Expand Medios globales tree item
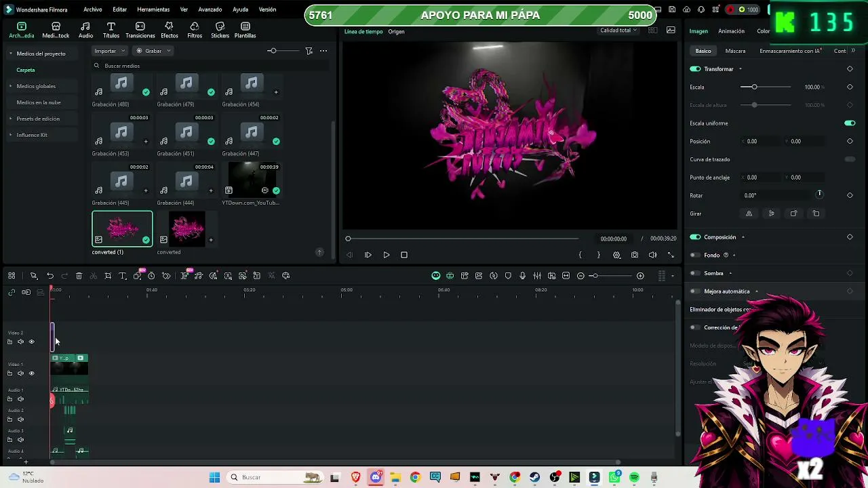 (10, 86)
